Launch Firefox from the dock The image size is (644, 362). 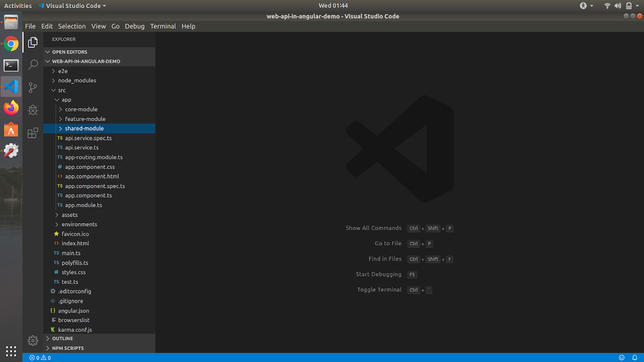pyautogui.click(x=11, y=108)
